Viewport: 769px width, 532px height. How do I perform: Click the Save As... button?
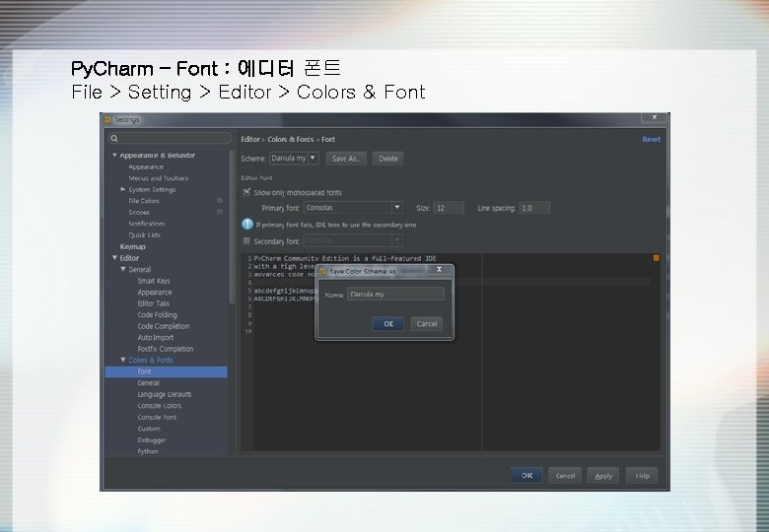pyautogui.click(x=346, y=159)
